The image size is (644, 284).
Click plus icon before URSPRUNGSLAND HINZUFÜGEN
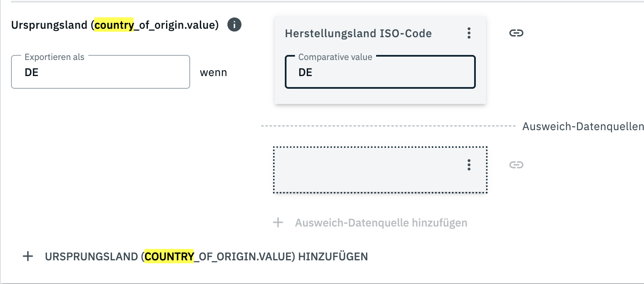point(28,256)
